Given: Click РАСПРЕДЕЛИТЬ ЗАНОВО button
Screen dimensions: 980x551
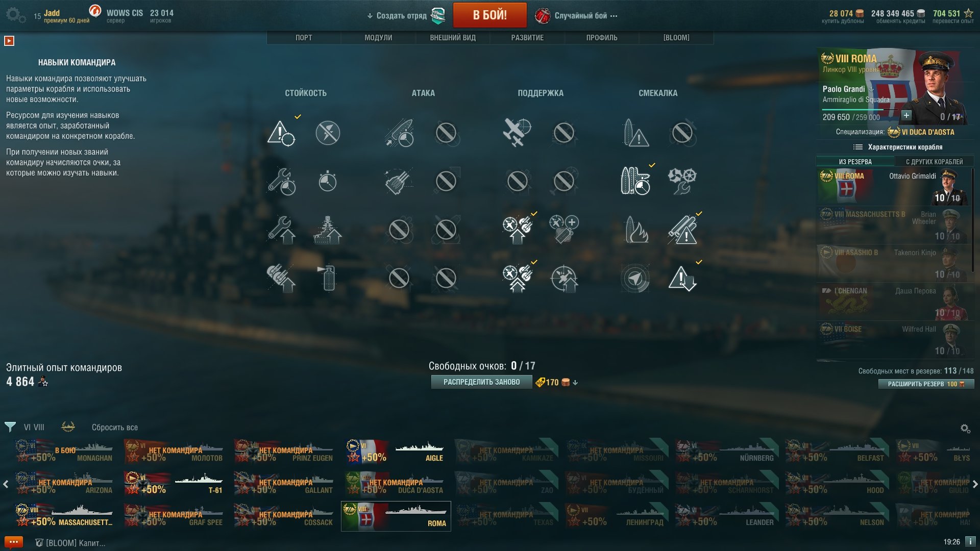Looking at the screenshot, I should pyautogui.click(x=481, y=382).
